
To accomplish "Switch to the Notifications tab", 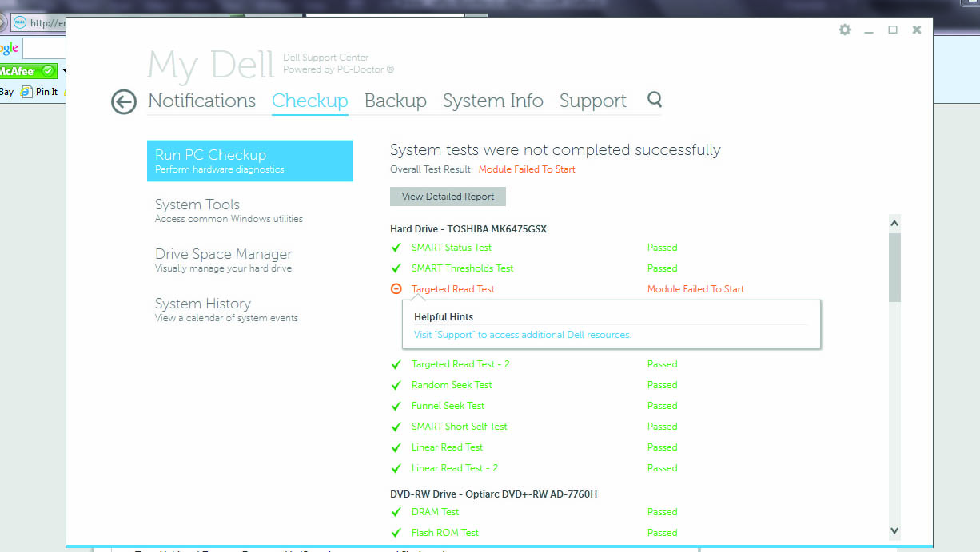I will 201,101.
